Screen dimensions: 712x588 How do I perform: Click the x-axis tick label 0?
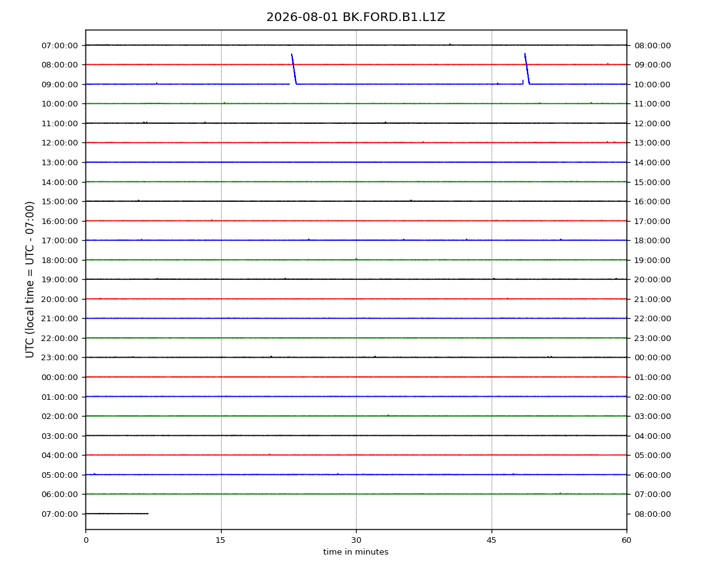(86, 540)
